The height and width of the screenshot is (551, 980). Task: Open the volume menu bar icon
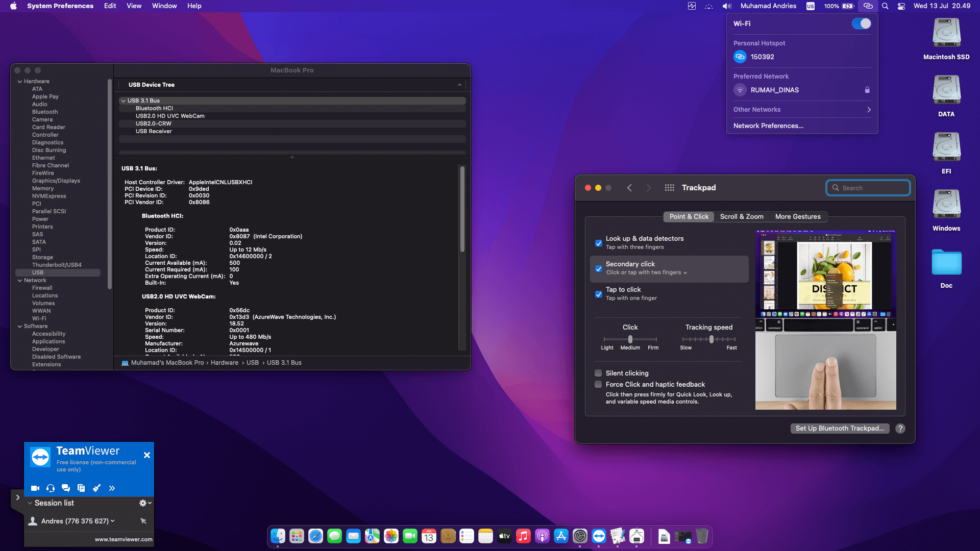click(x=727, y=6)
